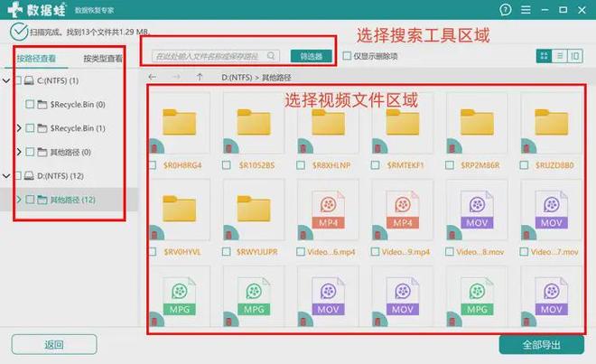This screenshot has width=596, height=364.
Task: Click the magnifier search icon
Action: (x=271, y=56)
